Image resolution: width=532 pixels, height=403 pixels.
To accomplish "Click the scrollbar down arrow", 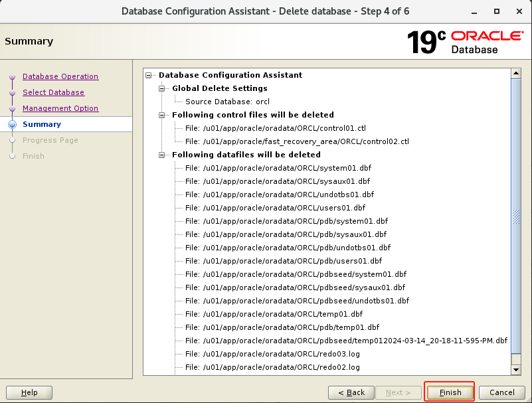I will pos(515,370).
